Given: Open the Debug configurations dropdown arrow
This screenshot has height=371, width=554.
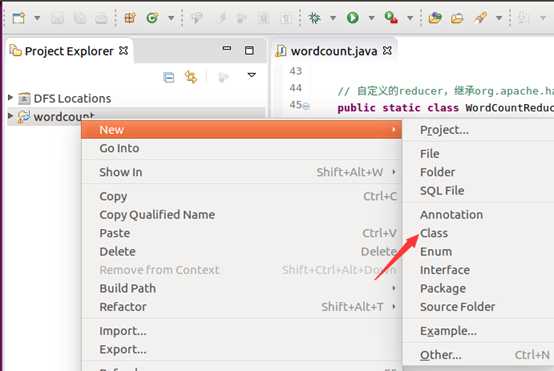Looking at the screenshot, I should click(333, 18).
